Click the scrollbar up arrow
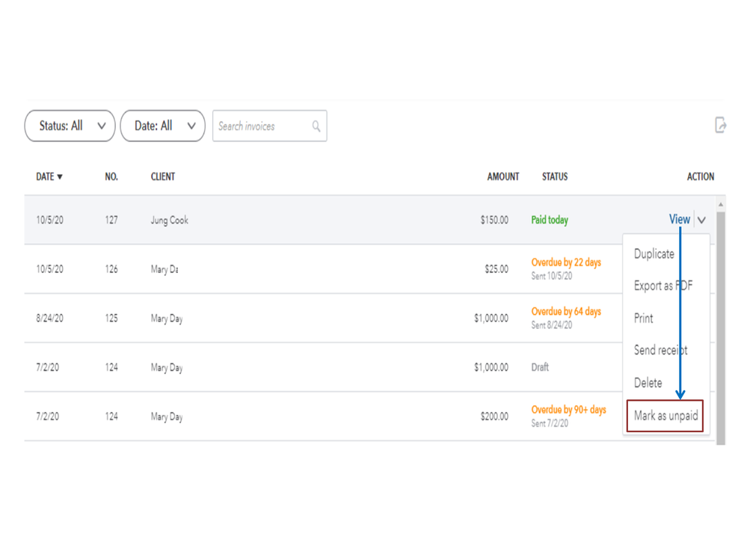This screenshot has height=560, width=747. [721, 204]
